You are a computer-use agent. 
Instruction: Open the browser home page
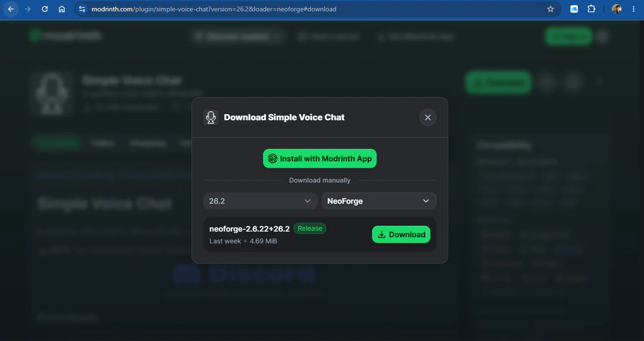(x=61, y=9)
